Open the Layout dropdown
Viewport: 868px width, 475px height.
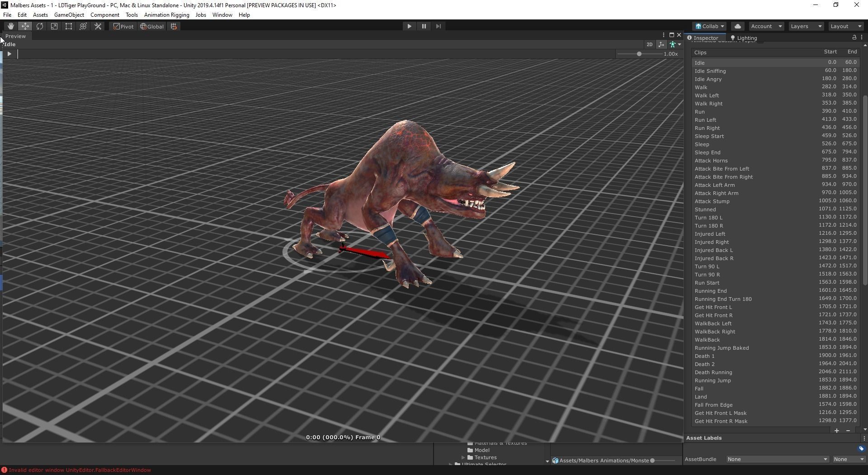coord(846,26)
